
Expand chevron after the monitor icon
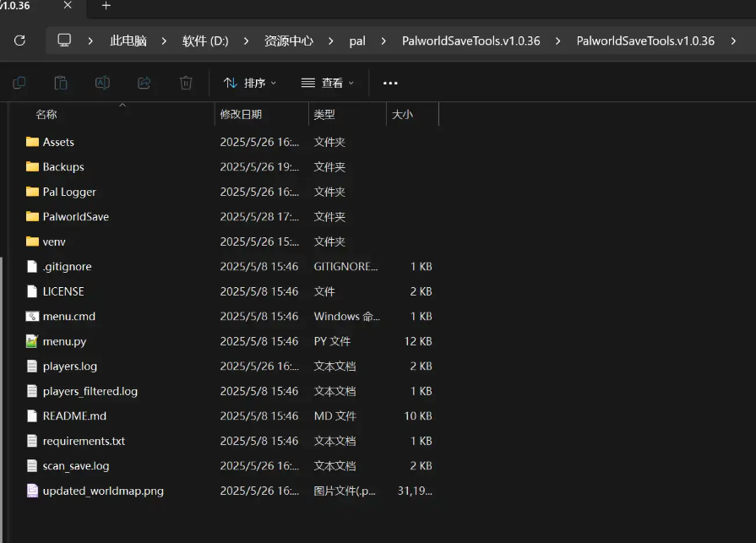pos(90,41)
